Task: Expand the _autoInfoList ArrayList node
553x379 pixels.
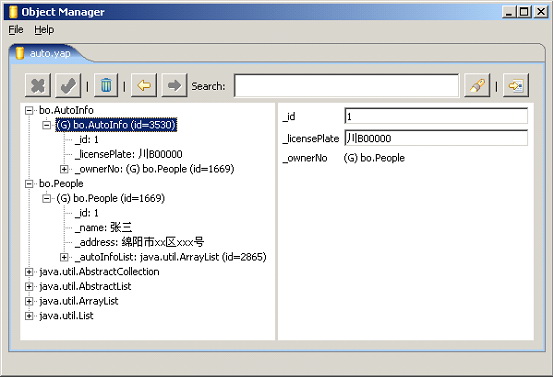Action: [x=64, y=257]
